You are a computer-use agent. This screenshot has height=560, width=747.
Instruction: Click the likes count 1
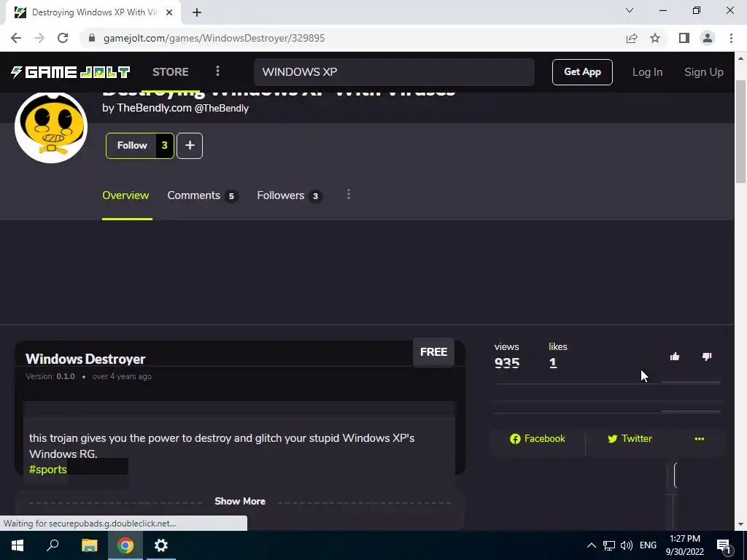pyautogui.click(x=553, y=363)
